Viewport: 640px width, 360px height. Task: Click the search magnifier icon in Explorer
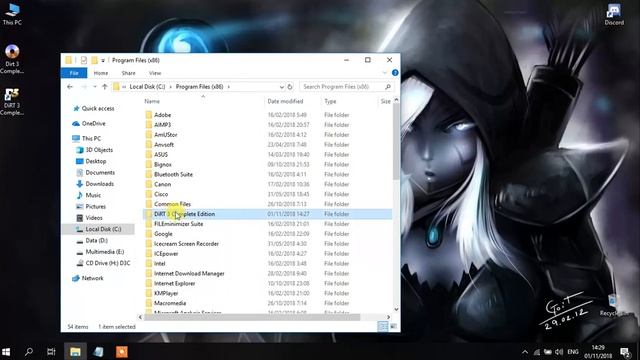click(x=388, y=87)
